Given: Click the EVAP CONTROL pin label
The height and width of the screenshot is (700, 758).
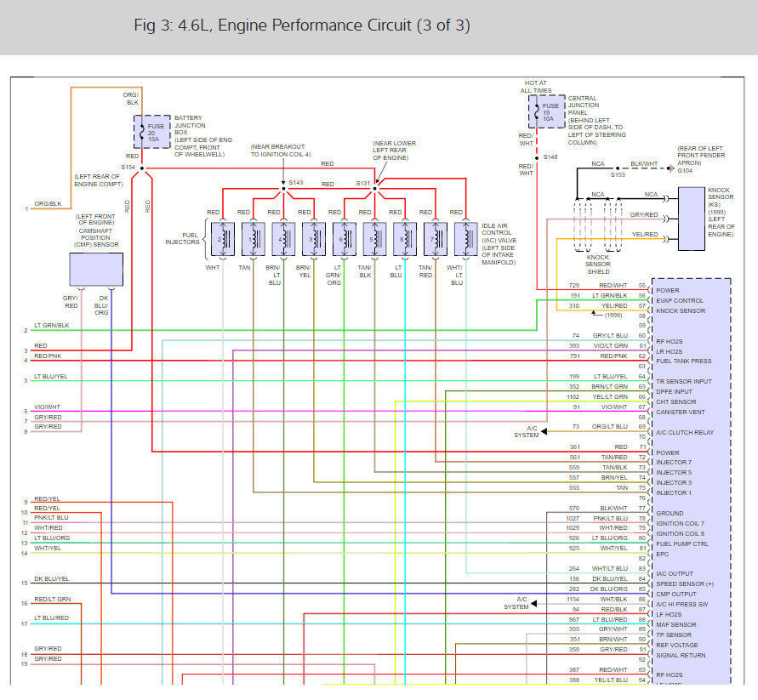Looking at the screenshot, I should coord(680,301).
